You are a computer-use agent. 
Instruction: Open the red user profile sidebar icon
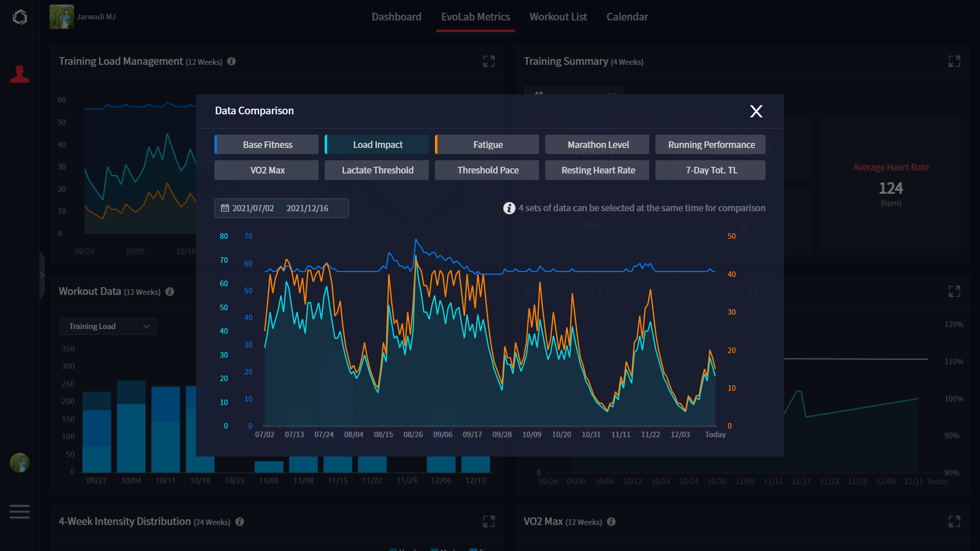19,74
